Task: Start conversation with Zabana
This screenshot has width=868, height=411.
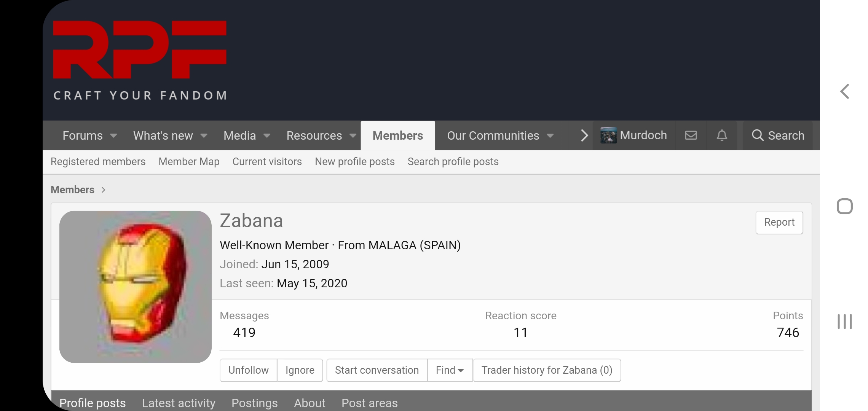Action: pos(377,370)
